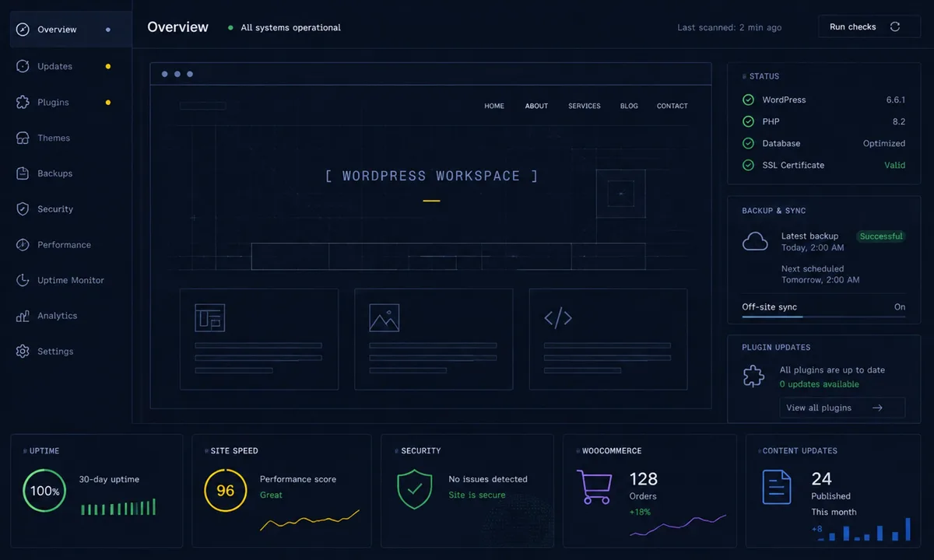
Task: Click the puzzle piece icon in Plugin Updates
Action: (753, 376)
